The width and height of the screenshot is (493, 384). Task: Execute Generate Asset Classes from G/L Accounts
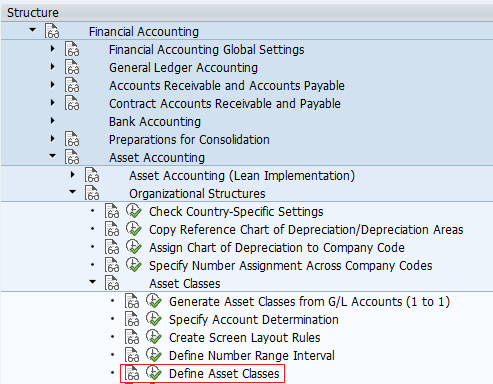point(154,301)
